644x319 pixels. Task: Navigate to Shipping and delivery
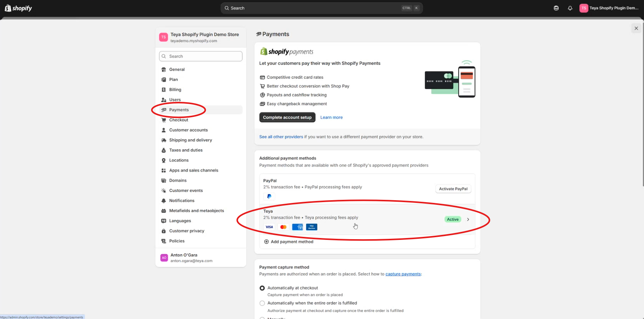(x=201, y=140)
